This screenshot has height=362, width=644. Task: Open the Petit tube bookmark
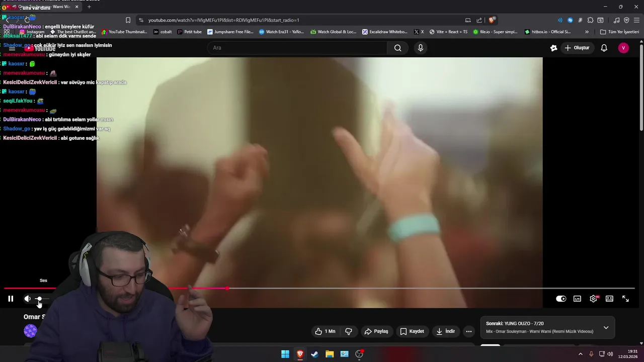click(x=189, y=32)
